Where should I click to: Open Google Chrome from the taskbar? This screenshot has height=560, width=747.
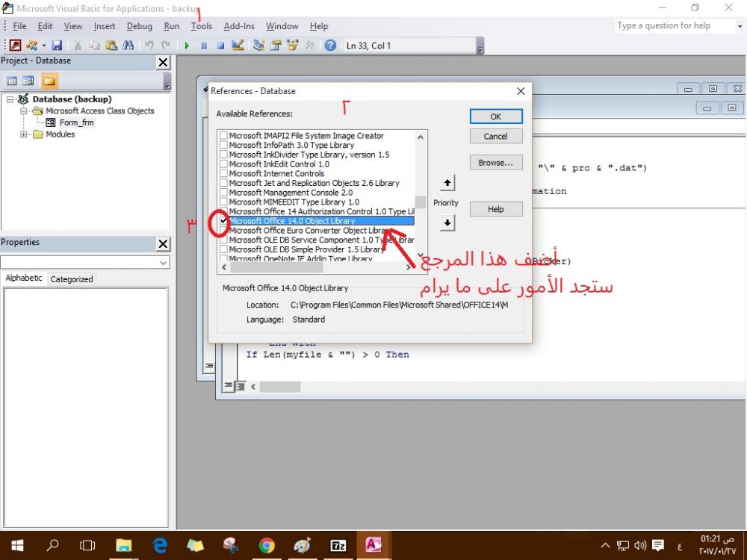pyautogui.click(x=267, y=545)
